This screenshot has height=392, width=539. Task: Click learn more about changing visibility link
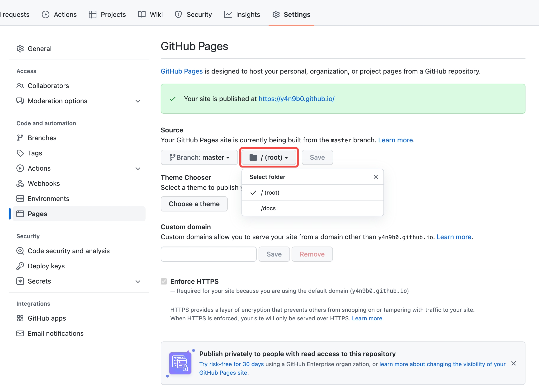point(442,364)
